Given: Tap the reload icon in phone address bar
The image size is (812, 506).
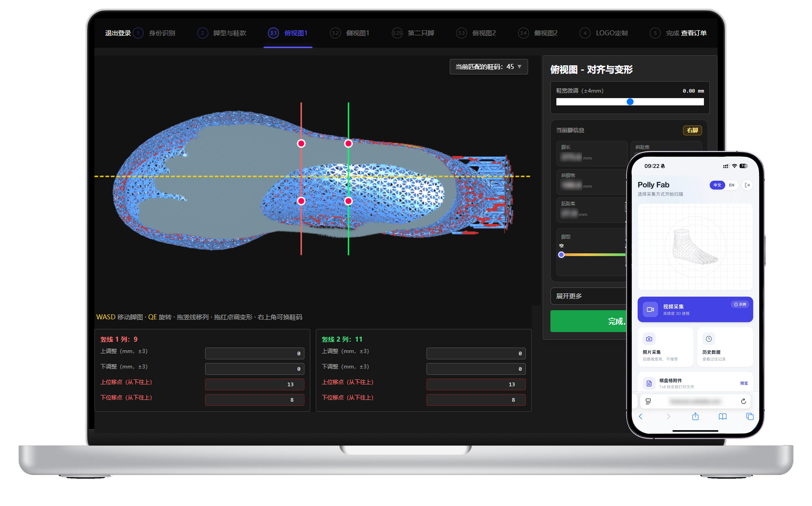Looking at the screenshot, I should [743, 401].
